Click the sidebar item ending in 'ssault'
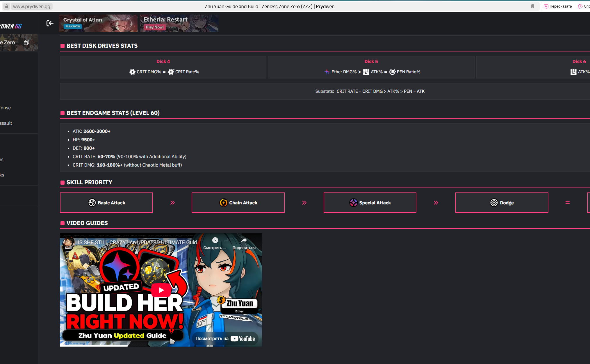 (x=6, y=123)
